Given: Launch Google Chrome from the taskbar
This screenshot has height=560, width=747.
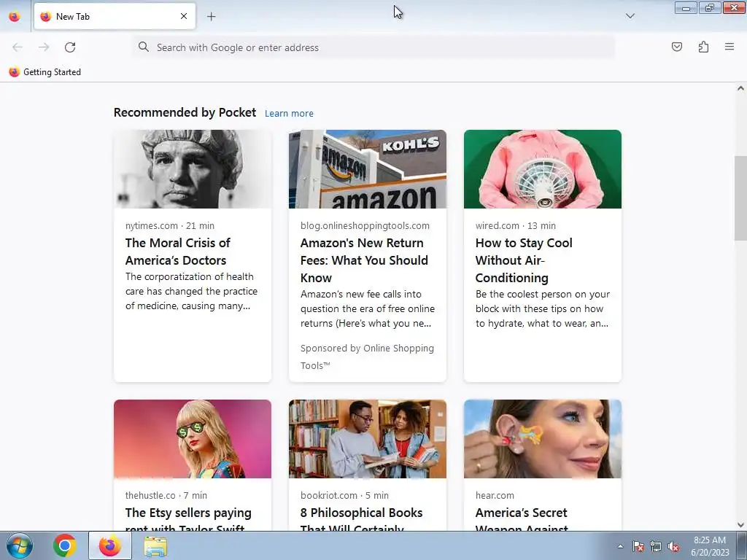Looking at the screenshot, I should click(65, 545).
